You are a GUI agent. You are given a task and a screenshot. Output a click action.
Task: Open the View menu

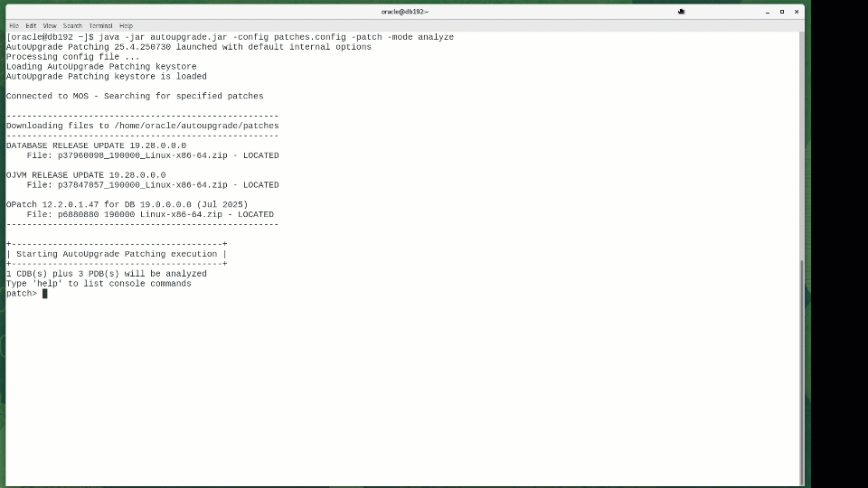(50, 26)
